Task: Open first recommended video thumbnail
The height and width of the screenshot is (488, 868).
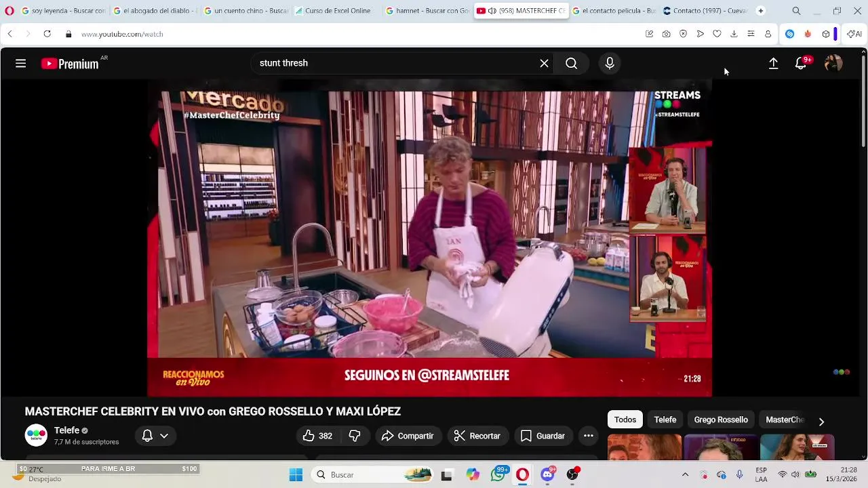Action: point(644,447)
